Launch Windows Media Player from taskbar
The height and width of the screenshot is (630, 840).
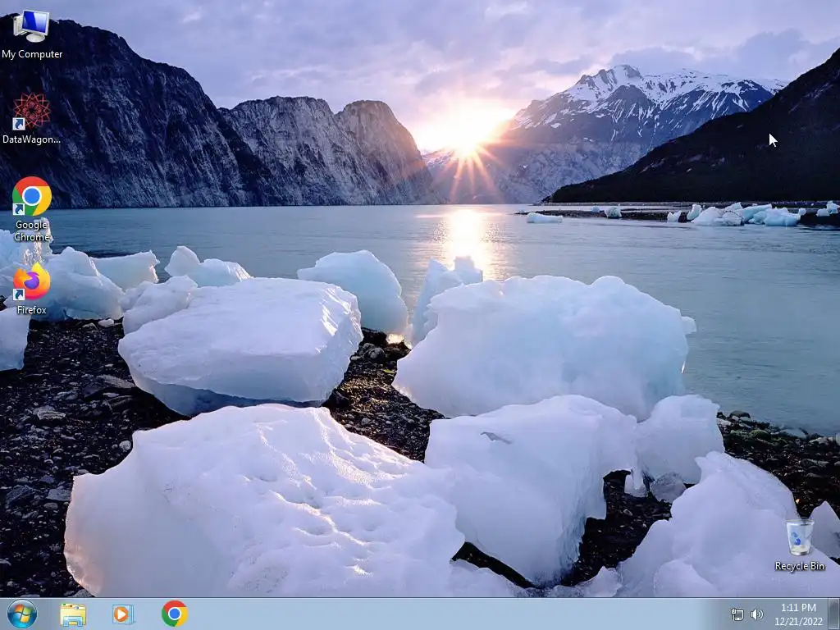tap(123, 614)
